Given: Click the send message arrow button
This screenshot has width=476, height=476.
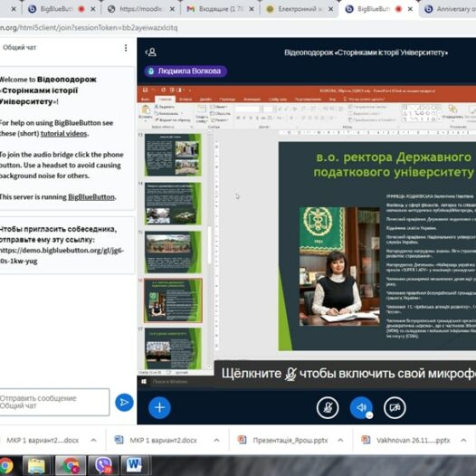Looking at the screenshot, I should point(124,403).
